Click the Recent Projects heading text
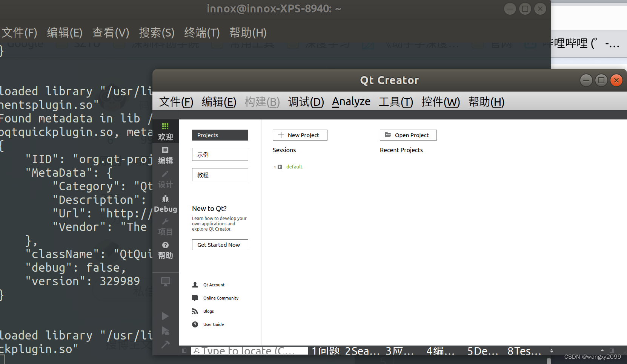 [x=401, y=150]
